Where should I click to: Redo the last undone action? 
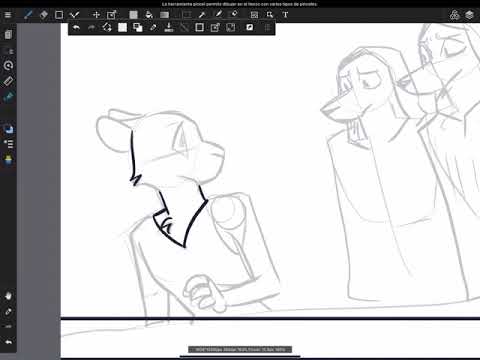click(91, 27)
